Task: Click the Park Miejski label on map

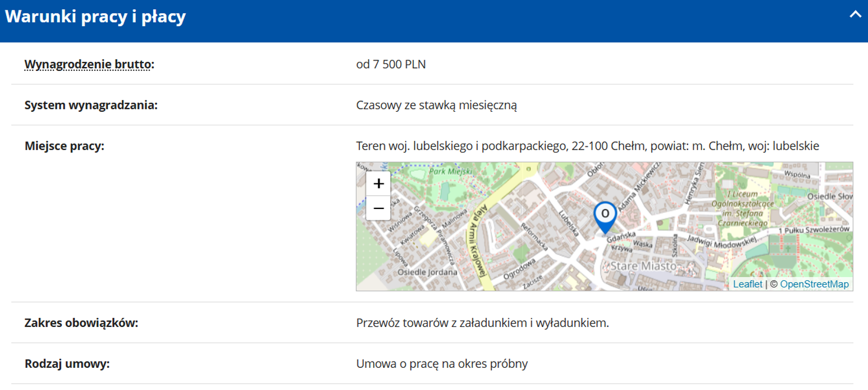Action: tap(451, 171)
